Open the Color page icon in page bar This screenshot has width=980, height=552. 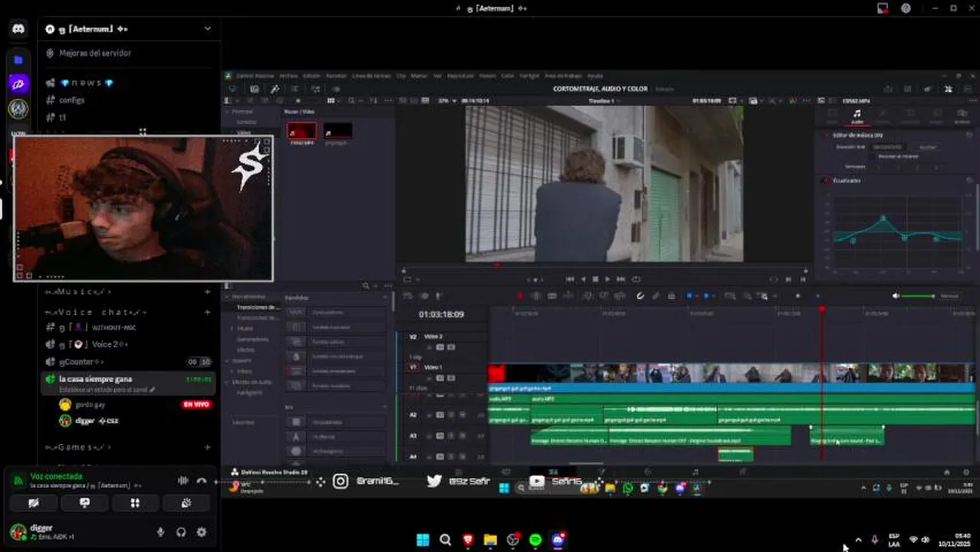(x=648, y=472)
